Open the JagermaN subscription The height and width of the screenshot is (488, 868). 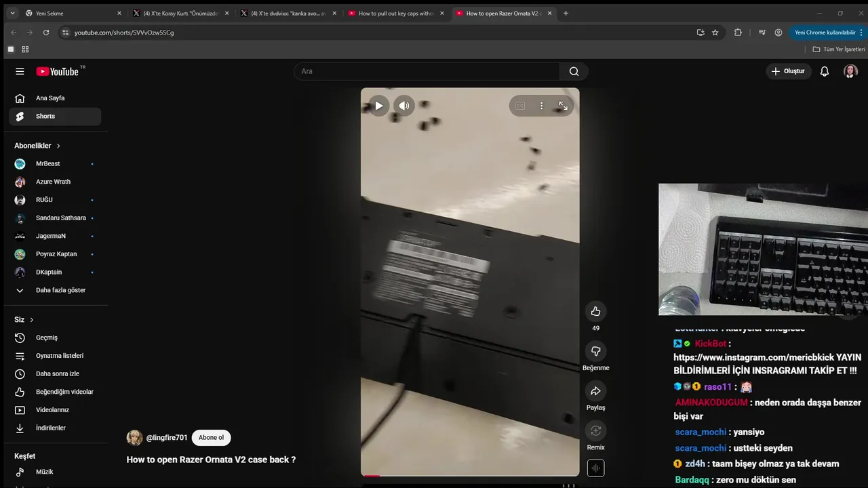(55, 236)
